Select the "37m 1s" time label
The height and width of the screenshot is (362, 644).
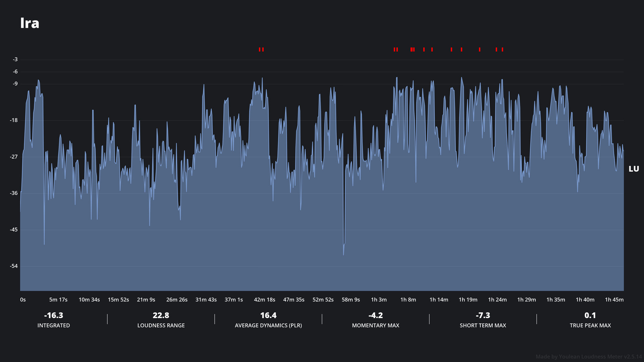234,300
